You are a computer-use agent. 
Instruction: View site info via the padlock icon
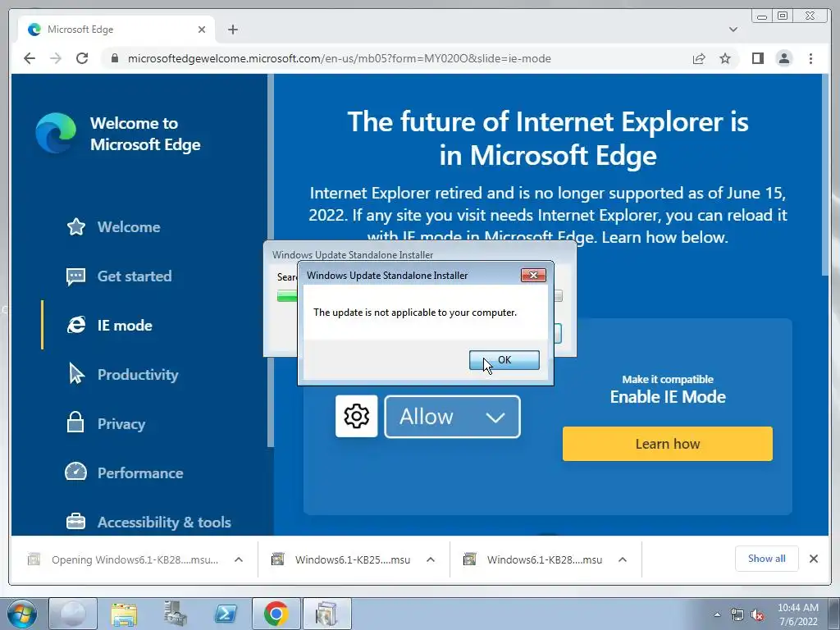pyautogui.click(x=114, y=58)
